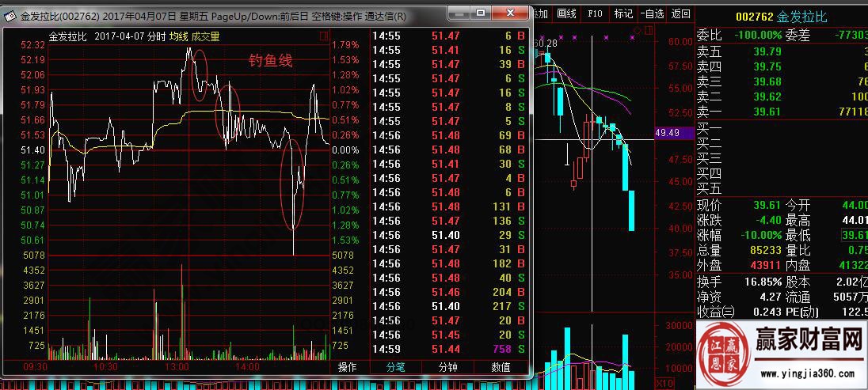Screen dimensions: 868x390
Task: Click the 返回 back button
Action: 680,13
